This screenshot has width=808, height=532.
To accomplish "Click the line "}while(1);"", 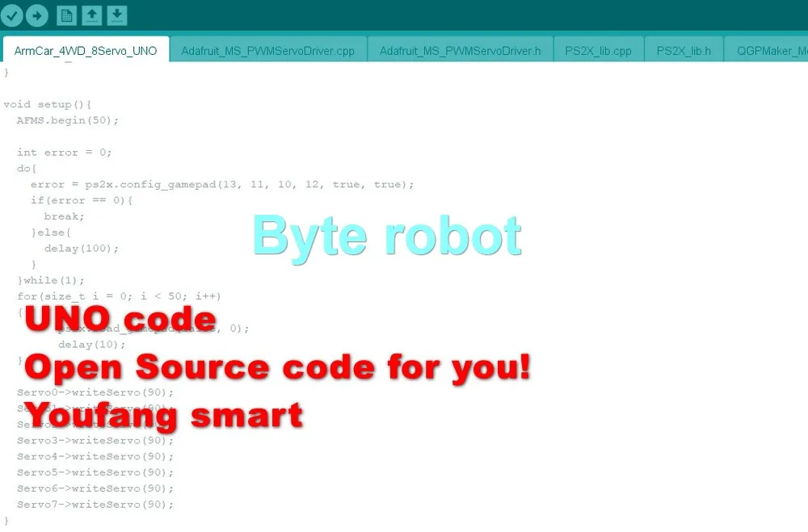I will point(50,280).
